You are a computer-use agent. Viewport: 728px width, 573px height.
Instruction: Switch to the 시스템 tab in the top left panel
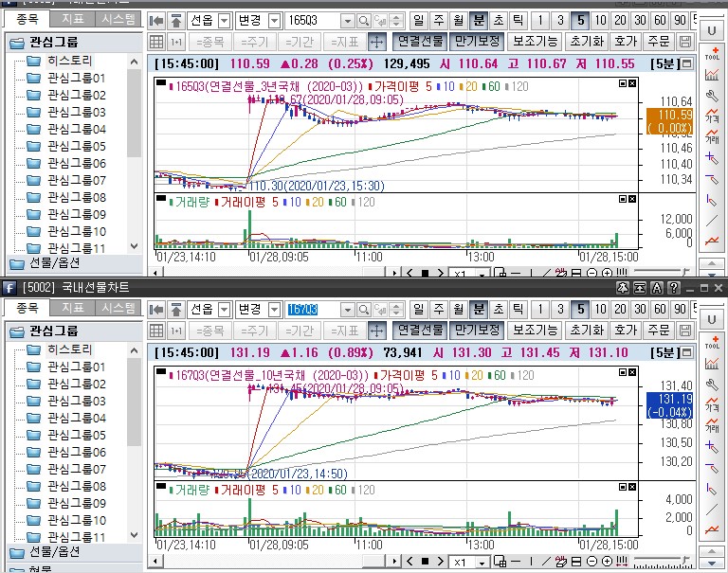click(x=118, y=19)
